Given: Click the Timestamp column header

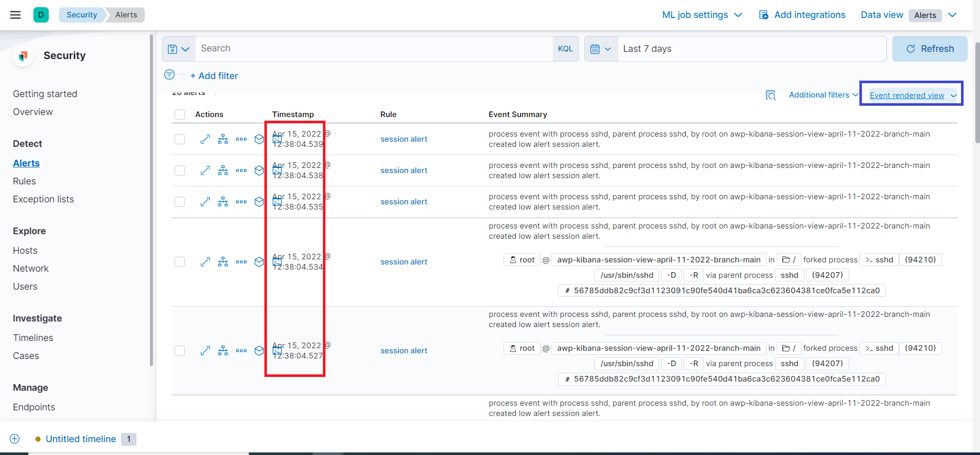Looking at the screenshot, I should [x=293, y=115].
